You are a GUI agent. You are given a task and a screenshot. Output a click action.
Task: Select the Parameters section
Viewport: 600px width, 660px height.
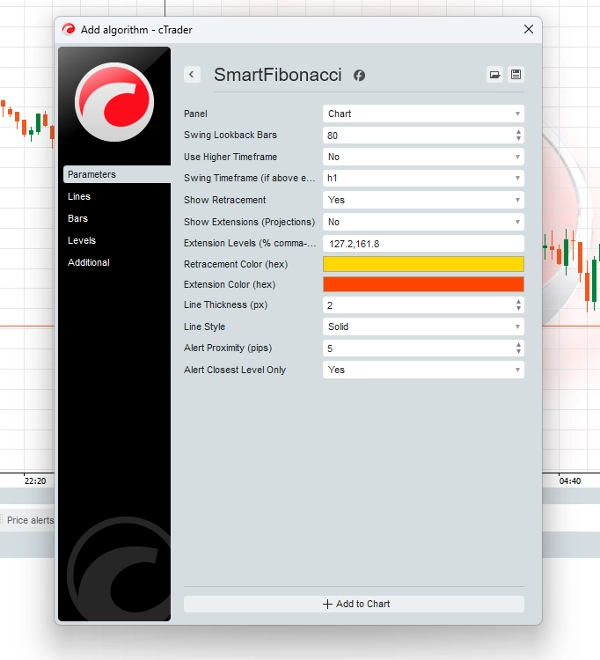(x=117, y=174)
